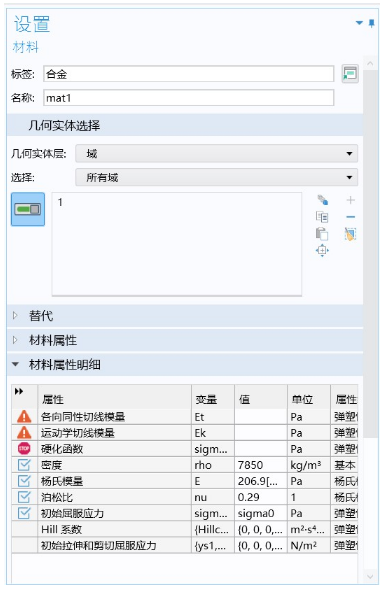Expand the 材料属性 section
The width and height of the screenshot is (387, 592).
pos(185,341)
